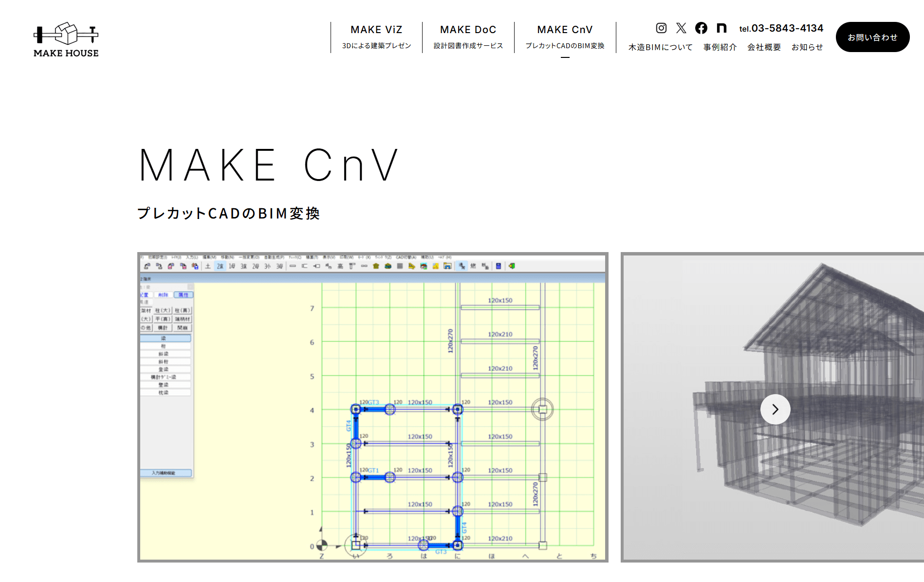Advance the carousel with the next arrow
This screenshot has width=924, height=582.
tap(775, 409)
